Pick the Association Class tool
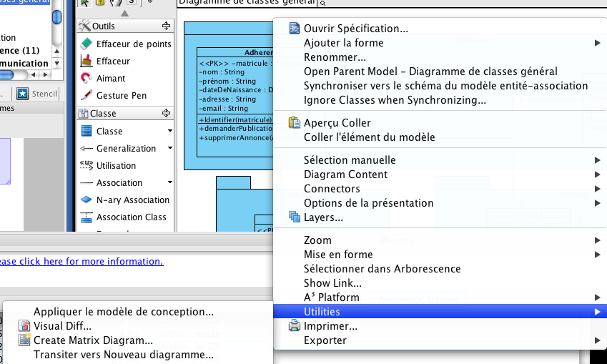This screenshot has width=607, height=364. point(131,217)
